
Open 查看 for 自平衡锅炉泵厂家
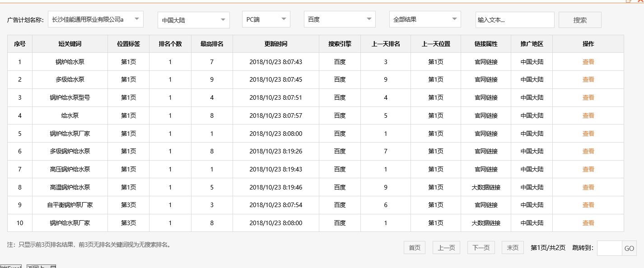coord(588,204)
